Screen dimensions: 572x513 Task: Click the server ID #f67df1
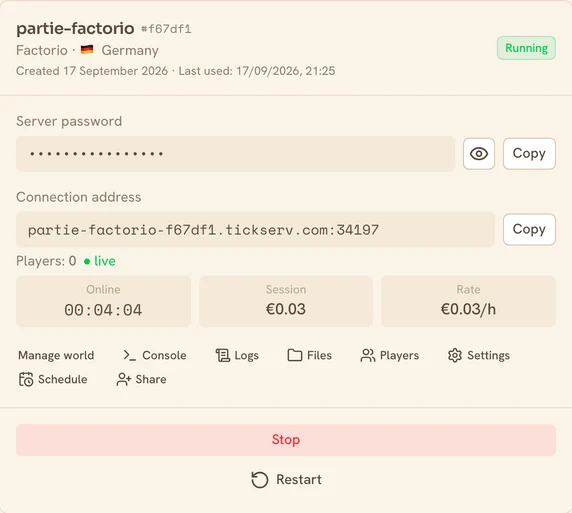166,29
